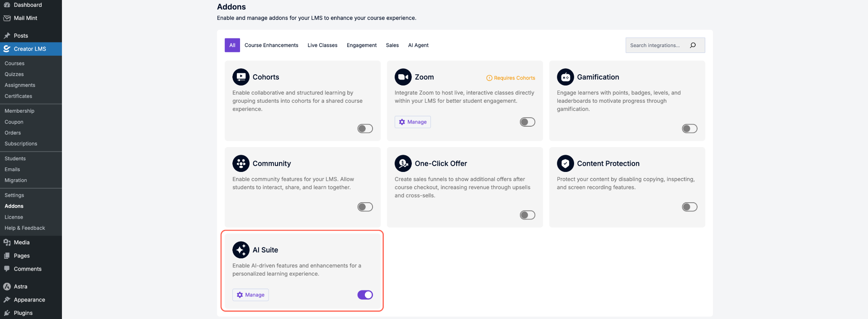Select the Addons submenu item

point(14,206)
